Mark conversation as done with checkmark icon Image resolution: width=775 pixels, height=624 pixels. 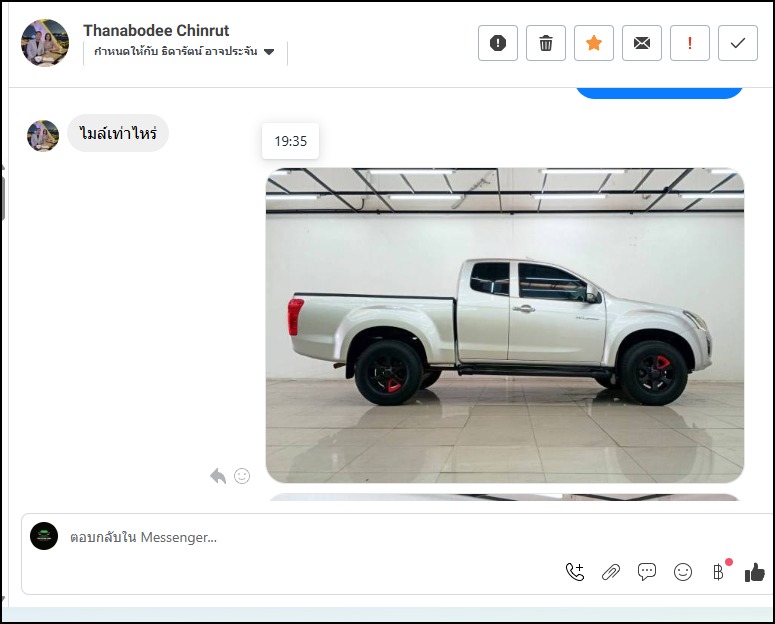(x=737, y=43)
